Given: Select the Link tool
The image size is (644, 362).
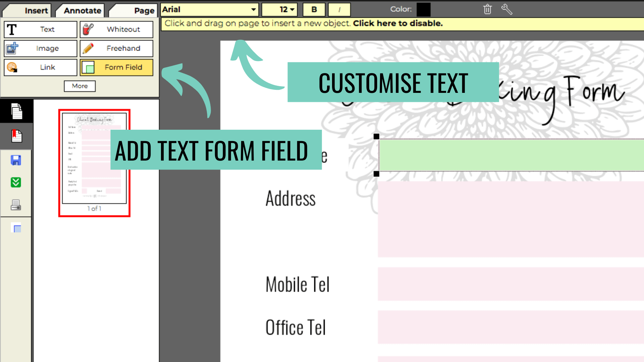Looking at the screenshot, I should coord(40,67).
